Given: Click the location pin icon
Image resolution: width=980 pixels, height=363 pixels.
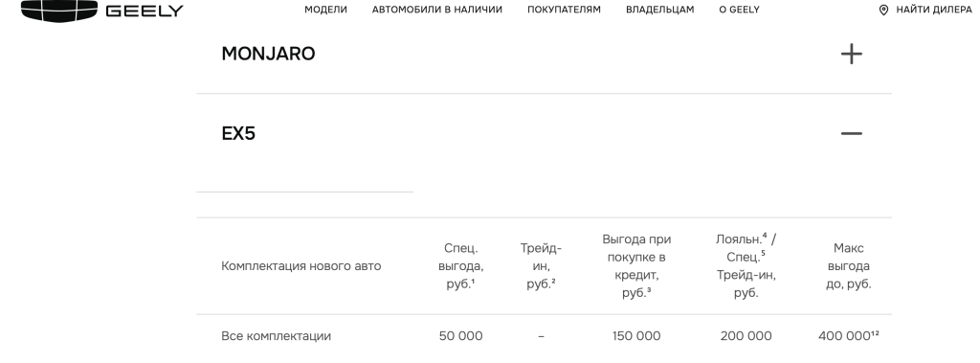Looking at the screenshot, I should [x=883, y=10].
